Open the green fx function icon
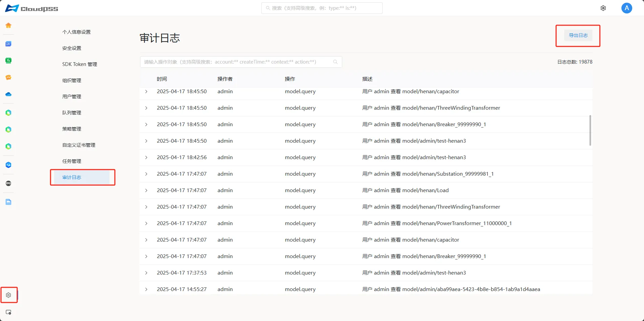 [x=8, y=61]
